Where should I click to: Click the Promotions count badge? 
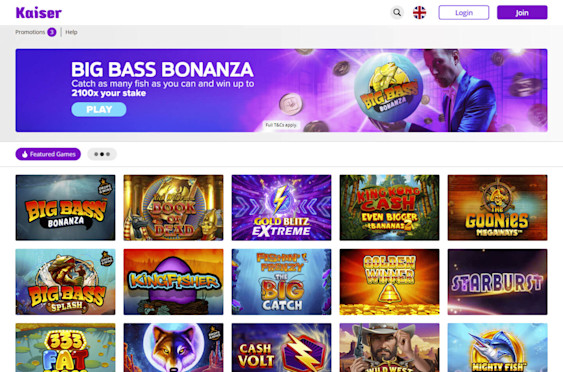52,32
